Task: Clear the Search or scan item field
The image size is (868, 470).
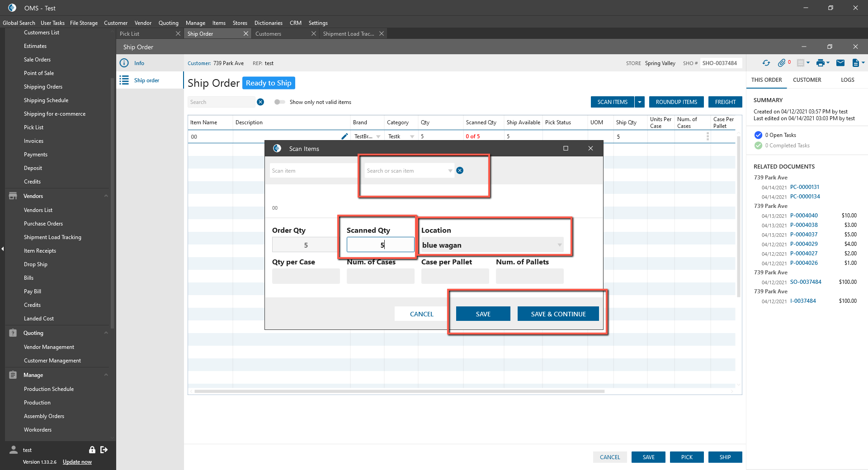Action: 460,170
